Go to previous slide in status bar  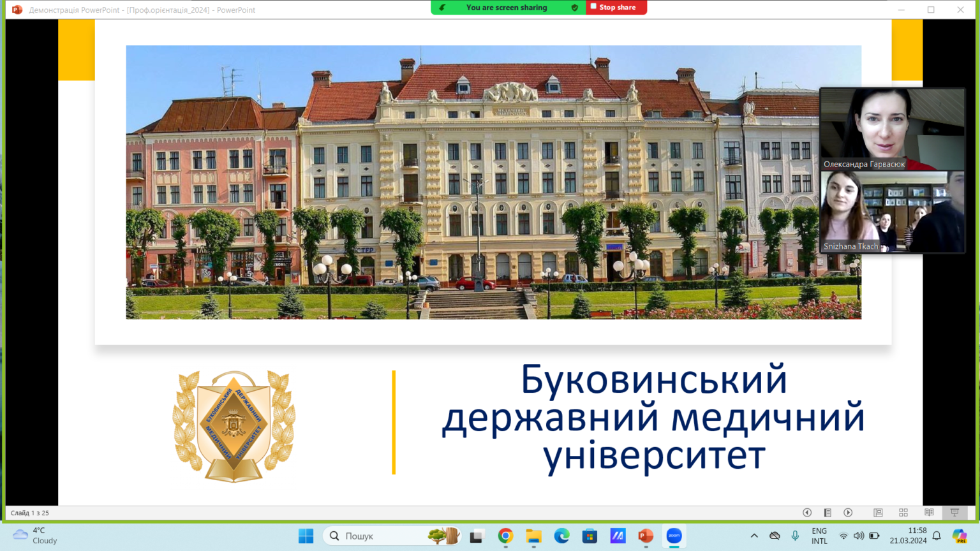point(807,513)
